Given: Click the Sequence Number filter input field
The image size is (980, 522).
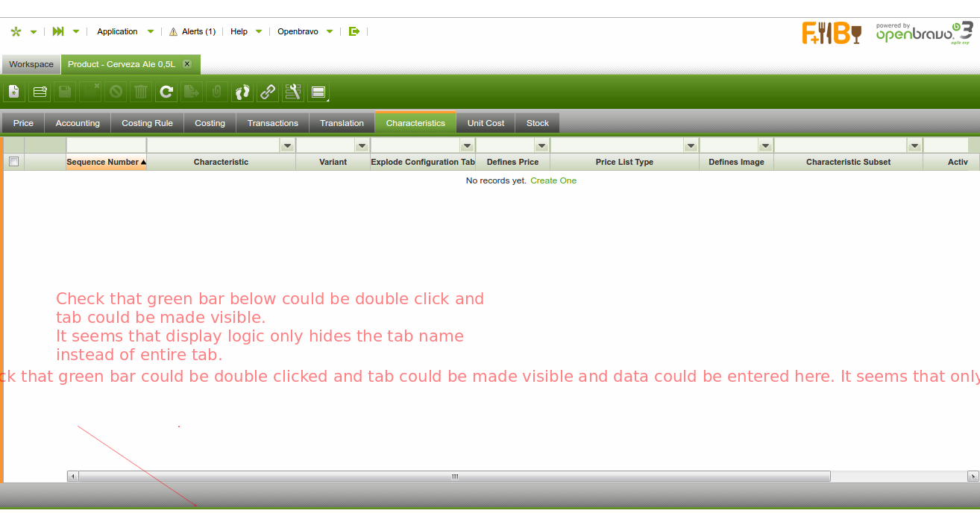Looking at the screenshot, I should pyautogui.click(x=106, y=145).
